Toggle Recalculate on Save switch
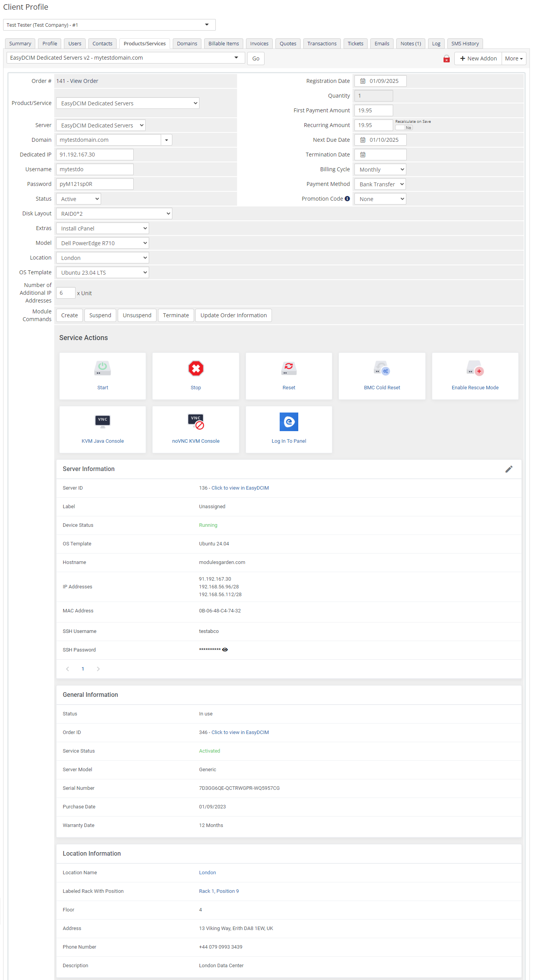Image resolution: width=533 pixels, height=980 pixels. [404, 128]
